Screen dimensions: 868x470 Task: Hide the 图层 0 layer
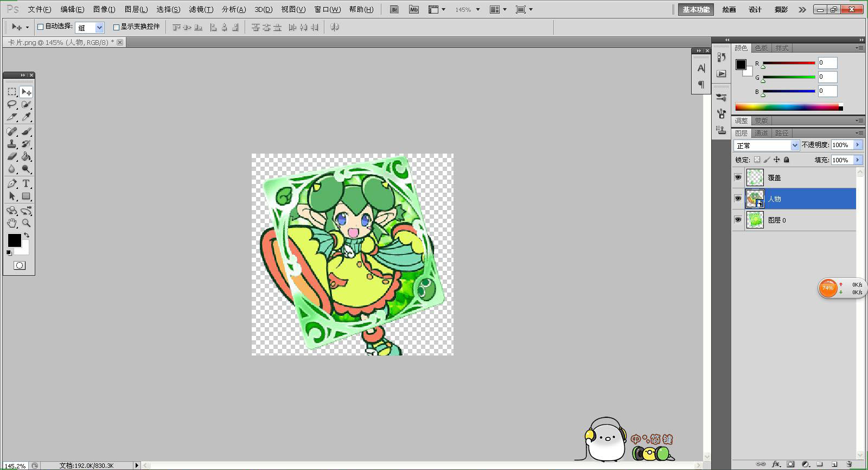(738, 220)
